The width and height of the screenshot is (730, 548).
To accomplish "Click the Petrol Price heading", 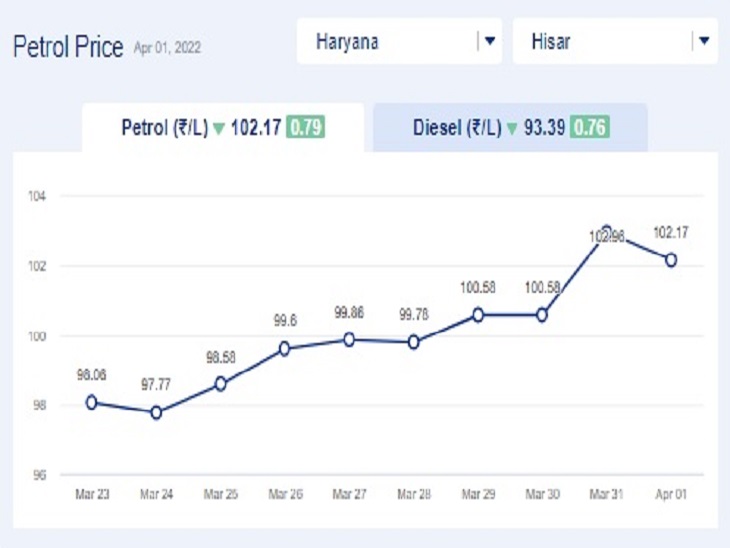I will pos(68,47).
